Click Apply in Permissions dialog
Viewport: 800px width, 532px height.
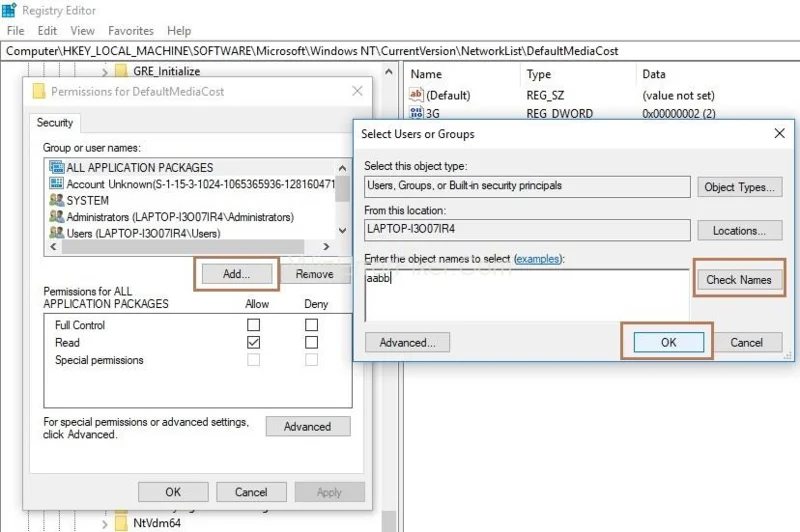[329, 492]
